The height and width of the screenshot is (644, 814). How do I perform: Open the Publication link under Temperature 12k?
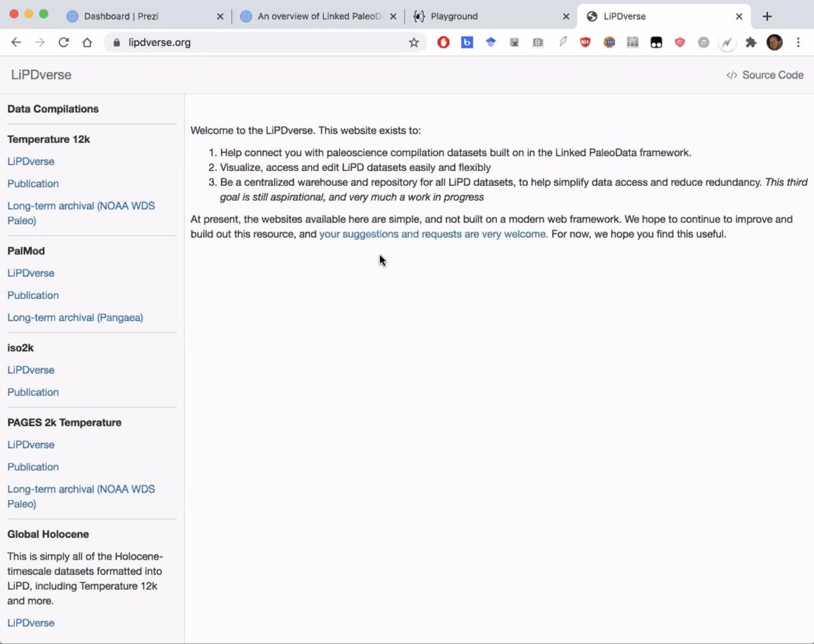(33, 183)
